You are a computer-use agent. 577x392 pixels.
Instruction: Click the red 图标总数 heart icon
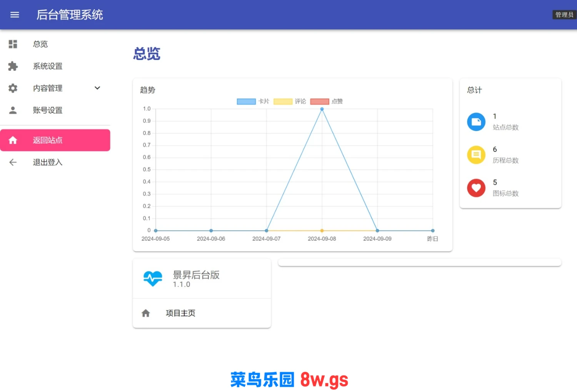coord(476,188)
